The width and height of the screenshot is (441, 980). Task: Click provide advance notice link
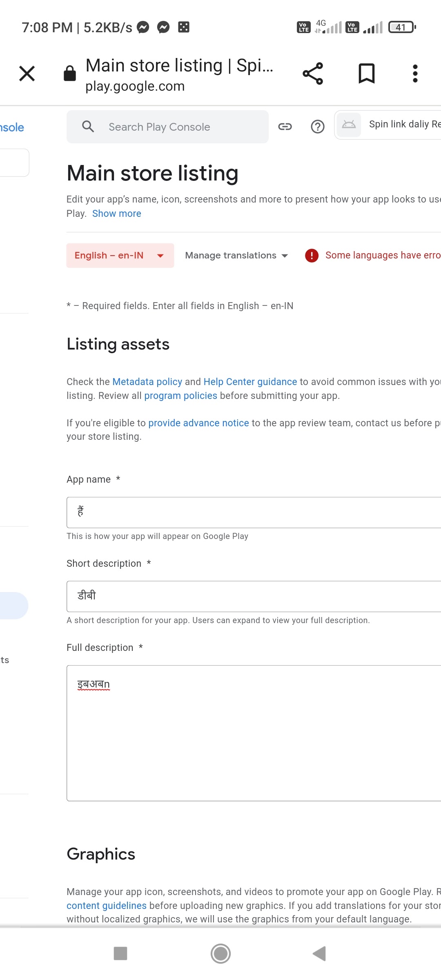(x=198, y=423)
